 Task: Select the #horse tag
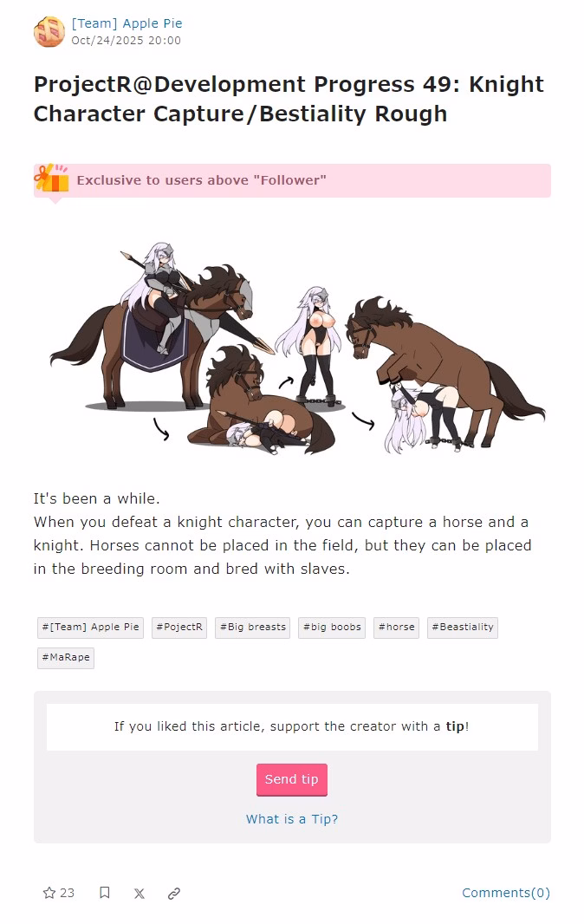[x=397, y=627]
